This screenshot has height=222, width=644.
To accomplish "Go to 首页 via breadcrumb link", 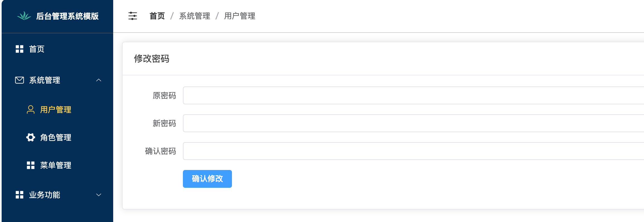I will click(157, 16).
